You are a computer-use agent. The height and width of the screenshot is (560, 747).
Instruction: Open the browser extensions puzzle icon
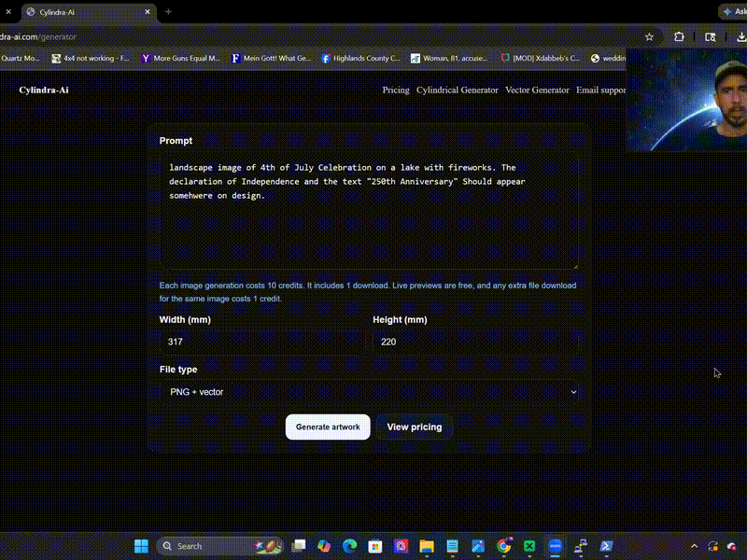[x=679, y=36]
